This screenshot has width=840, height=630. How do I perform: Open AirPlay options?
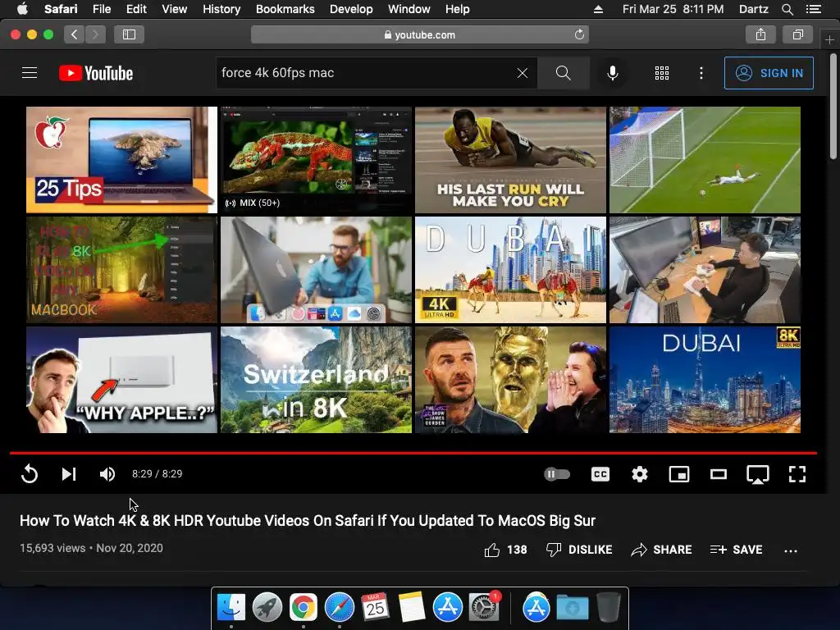point(758,475)
